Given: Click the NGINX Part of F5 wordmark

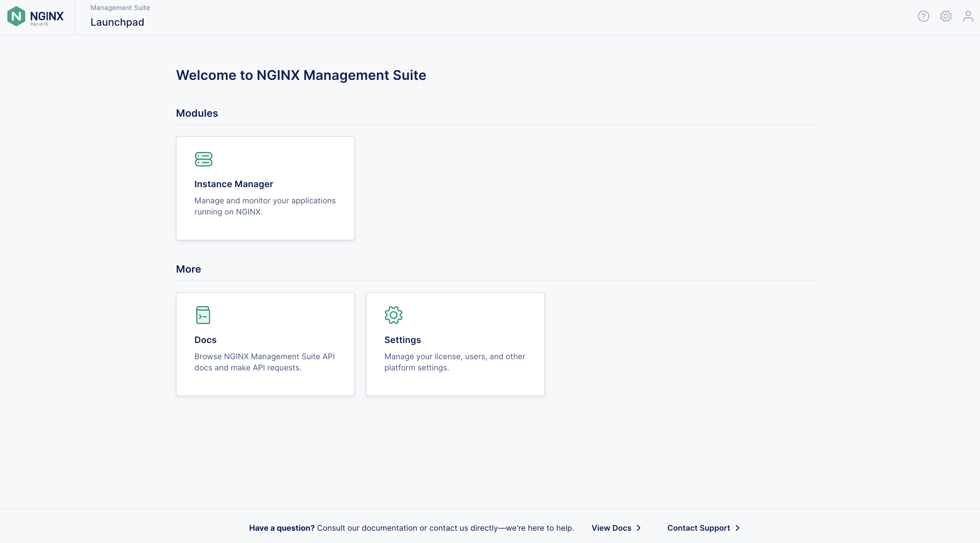Looking at the screenshot, I should (x=47, y=18).
